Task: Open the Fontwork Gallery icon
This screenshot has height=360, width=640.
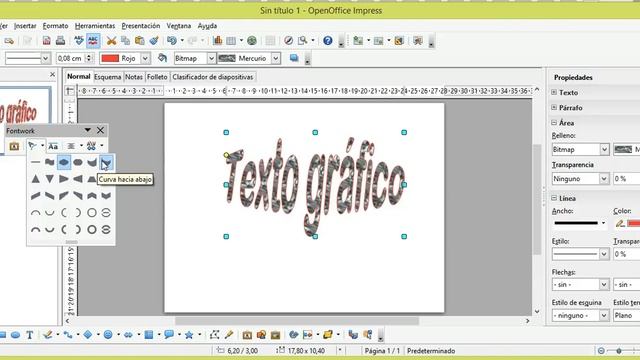Action: point(14,146)
